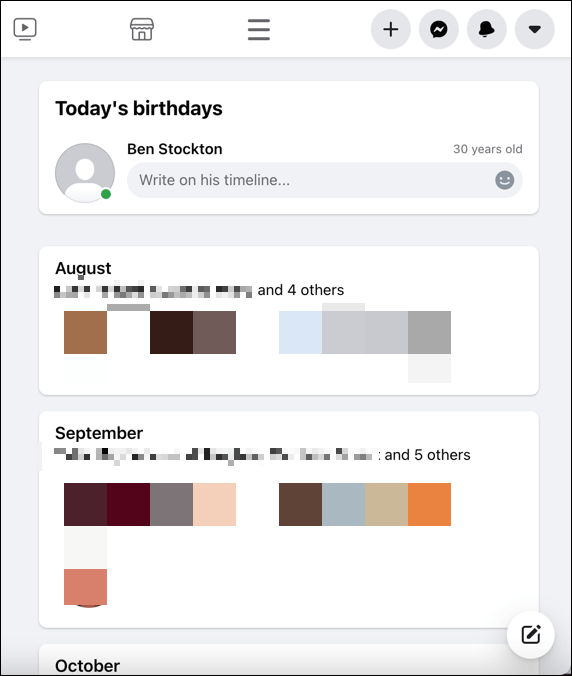
Task: Select the salmon-colored September thumbnail
Action: 85,587
